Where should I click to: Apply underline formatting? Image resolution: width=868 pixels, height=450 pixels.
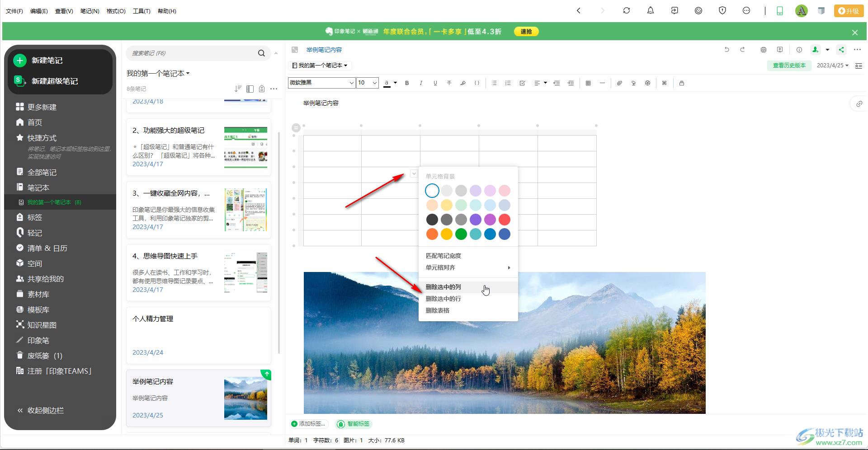pos(435,83)
